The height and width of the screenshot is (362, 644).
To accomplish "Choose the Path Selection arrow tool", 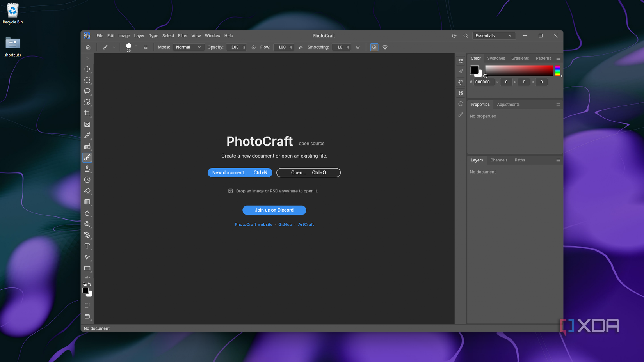I will [87, 257].
